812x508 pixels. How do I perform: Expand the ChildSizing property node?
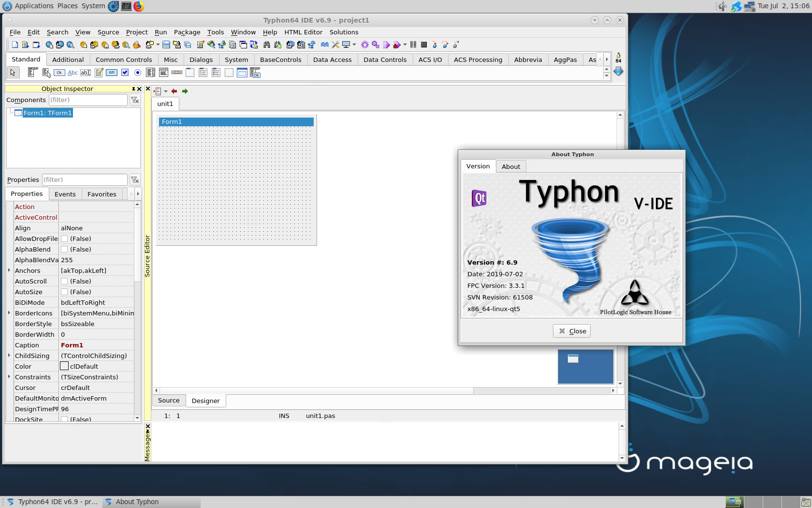pos(9,355)
